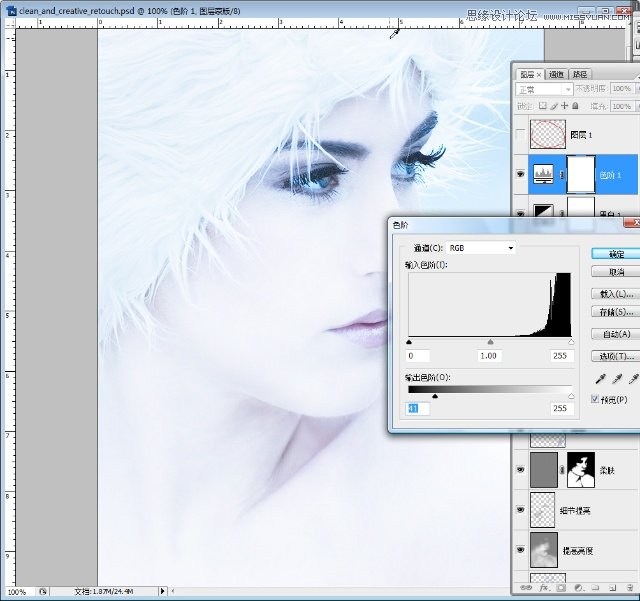Click the input white point slider triangle
Image resolution: width=640 pixels, height=601 pixels.
pyautogui.click(x=571, y=342)
